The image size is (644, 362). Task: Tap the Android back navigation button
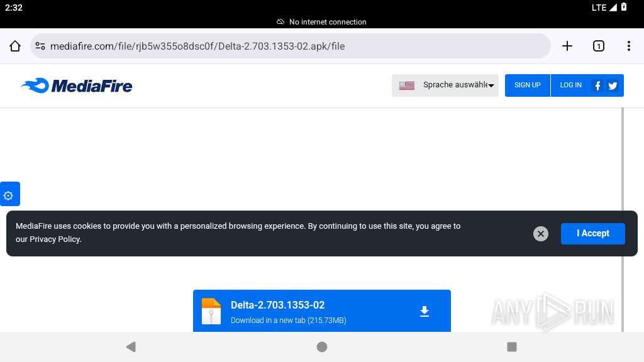point(131,347)
